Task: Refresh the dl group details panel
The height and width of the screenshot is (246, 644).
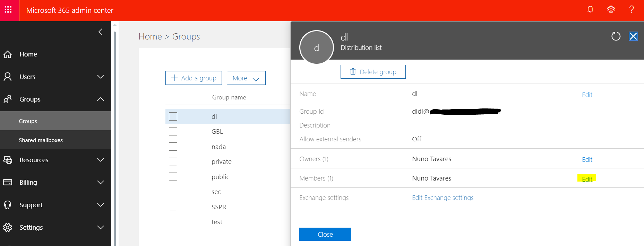Action: (x=616, y=36)
